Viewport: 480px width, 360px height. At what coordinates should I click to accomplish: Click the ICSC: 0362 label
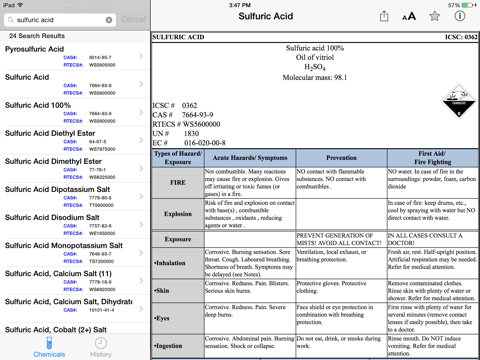point(461,37)
